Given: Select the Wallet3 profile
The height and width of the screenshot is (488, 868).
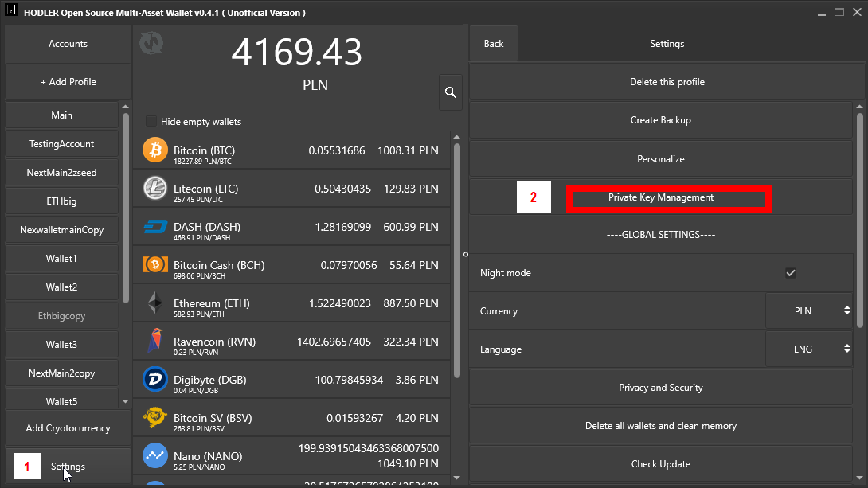Looking at the screenshot, I should [61, 344].
